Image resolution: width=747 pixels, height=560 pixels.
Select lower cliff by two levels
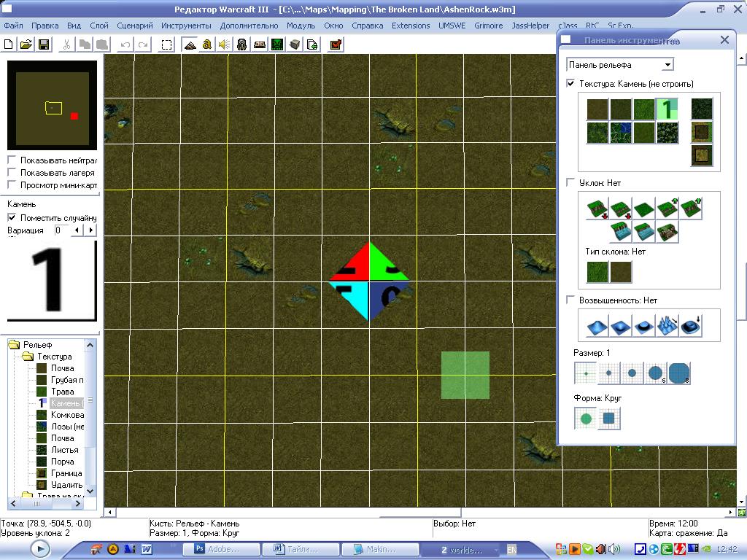pos(597,209)
